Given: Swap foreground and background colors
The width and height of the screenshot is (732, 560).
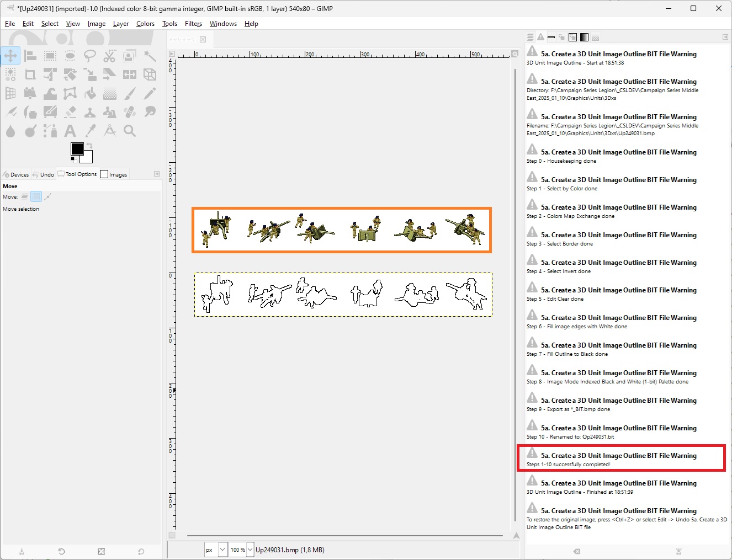Looking at the screenshot, I should [89, 145].
